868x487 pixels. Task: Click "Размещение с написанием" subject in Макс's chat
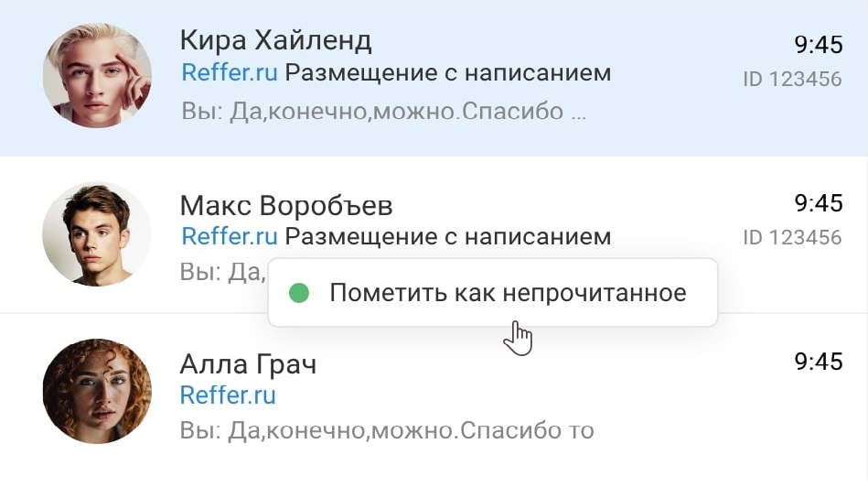447,236
